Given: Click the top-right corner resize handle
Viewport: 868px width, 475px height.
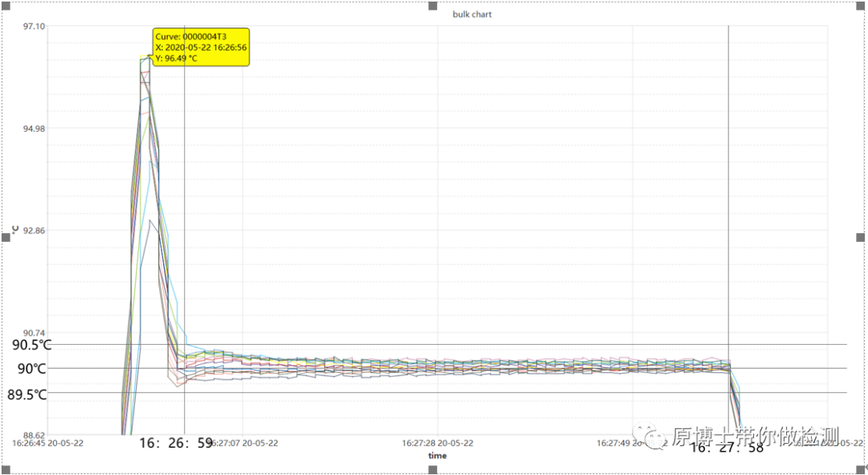Looking at the screenshot, I should tap(861, 6).
